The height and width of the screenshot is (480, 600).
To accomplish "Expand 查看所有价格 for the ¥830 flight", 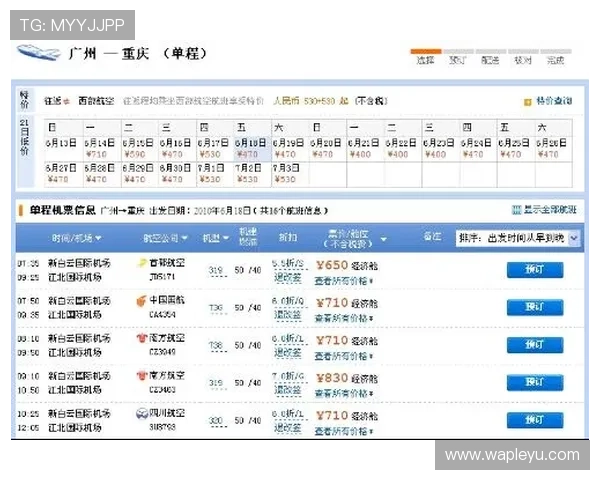I will 344,393.
